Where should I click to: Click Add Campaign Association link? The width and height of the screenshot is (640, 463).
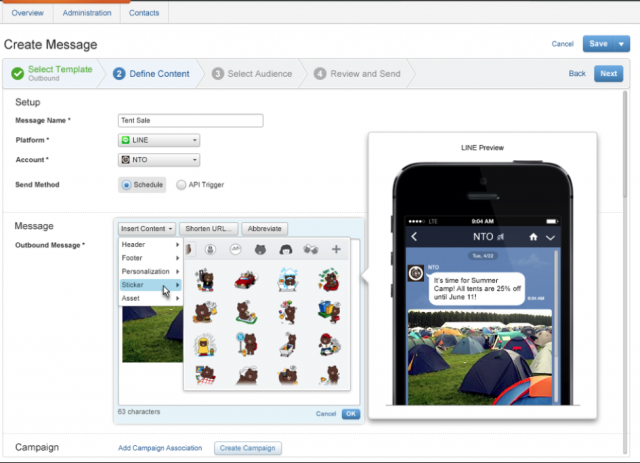tap(160, 448)
